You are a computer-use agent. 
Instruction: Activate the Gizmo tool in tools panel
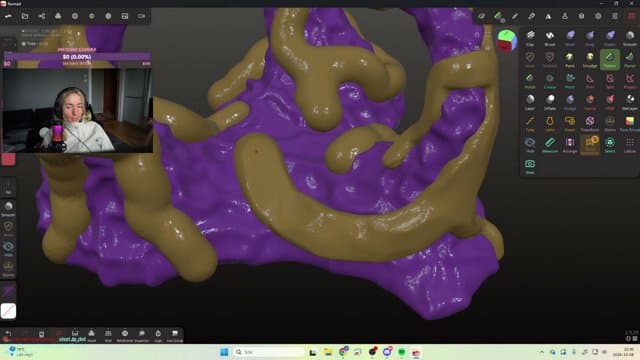click(x=610, y=123)
